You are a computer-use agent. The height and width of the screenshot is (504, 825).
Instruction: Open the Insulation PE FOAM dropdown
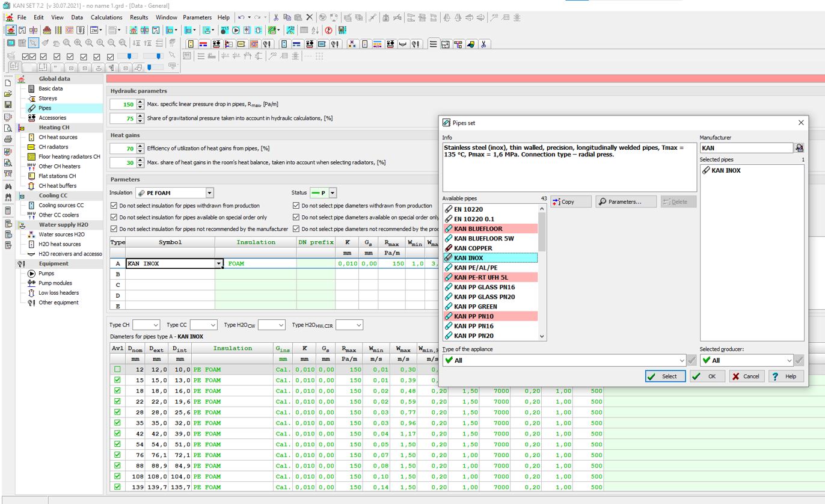tap(209, 193)
